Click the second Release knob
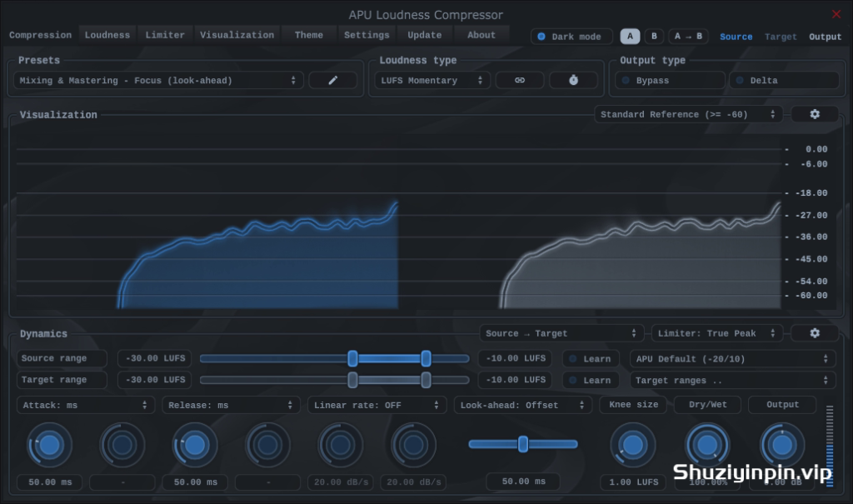 pyautogui.click(x=267, y=445)
